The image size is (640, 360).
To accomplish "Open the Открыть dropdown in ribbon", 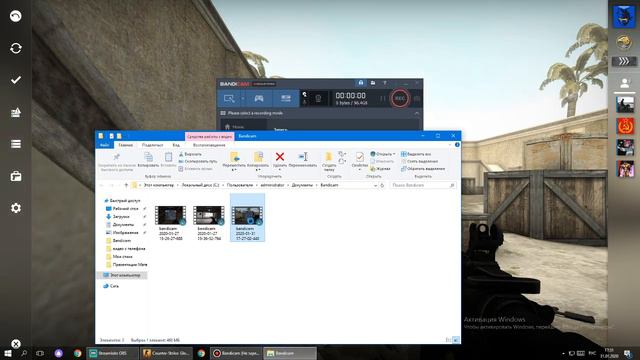I will coord(383,154).
